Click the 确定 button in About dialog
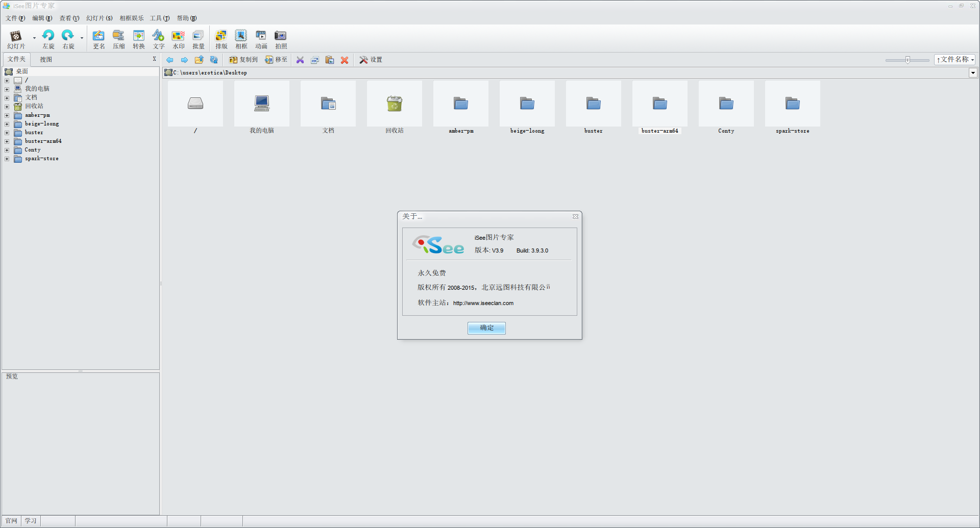Screen dimensions: 980x528 pos(486,328)
